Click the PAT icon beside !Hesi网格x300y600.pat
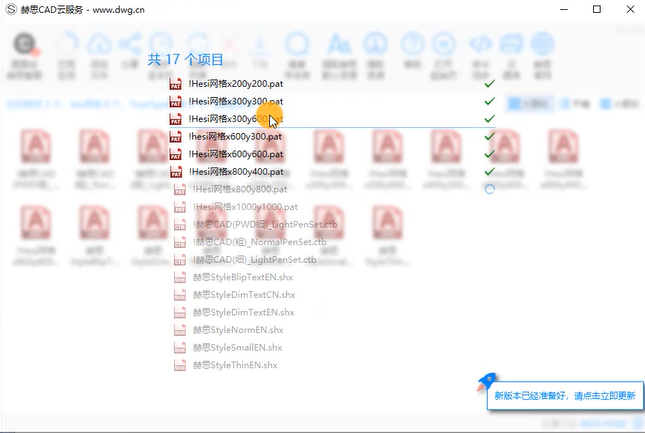 (176, 119)
